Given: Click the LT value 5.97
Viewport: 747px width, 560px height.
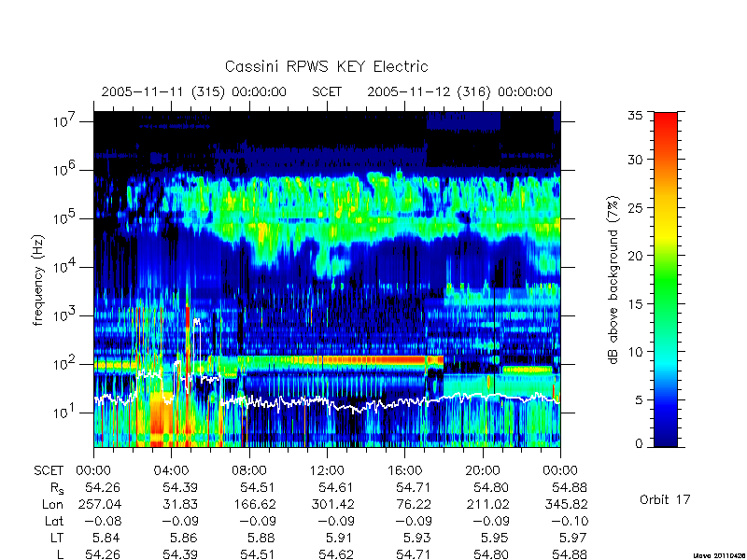Looking at the screenshot, I should (x=572, y=538).
